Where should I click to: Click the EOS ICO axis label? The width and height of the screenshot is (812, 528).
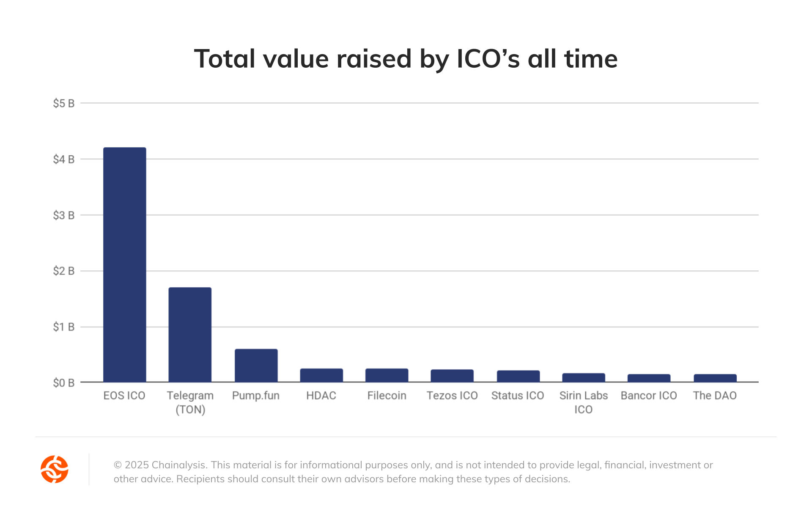pos(124,396)
